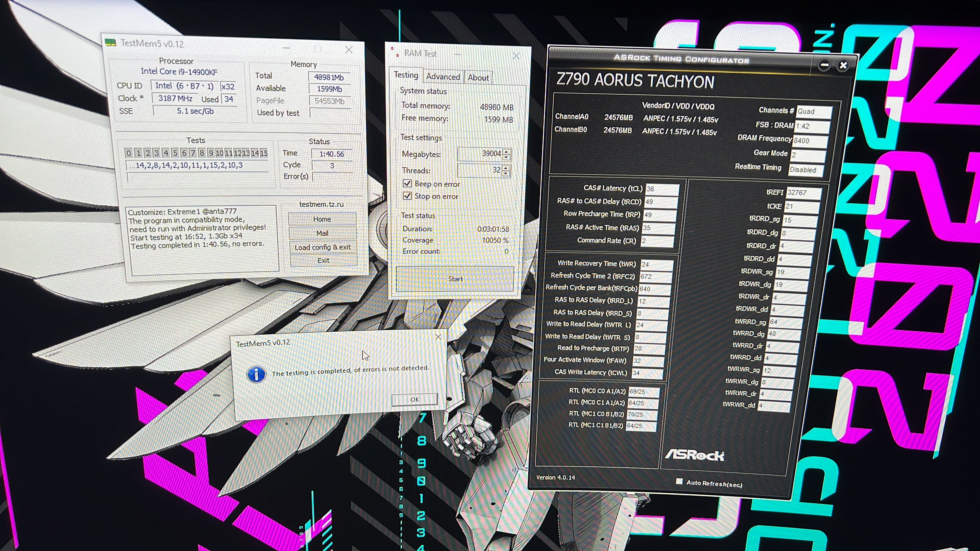Click the tRRD_L value field
Screen dimensions: 980x551
tap(653, 301)
